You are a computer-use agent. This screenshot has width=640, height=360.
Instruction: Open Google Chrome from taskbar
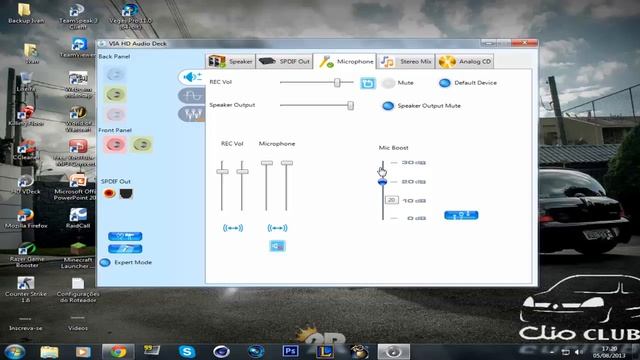click(x=118, y=351)
